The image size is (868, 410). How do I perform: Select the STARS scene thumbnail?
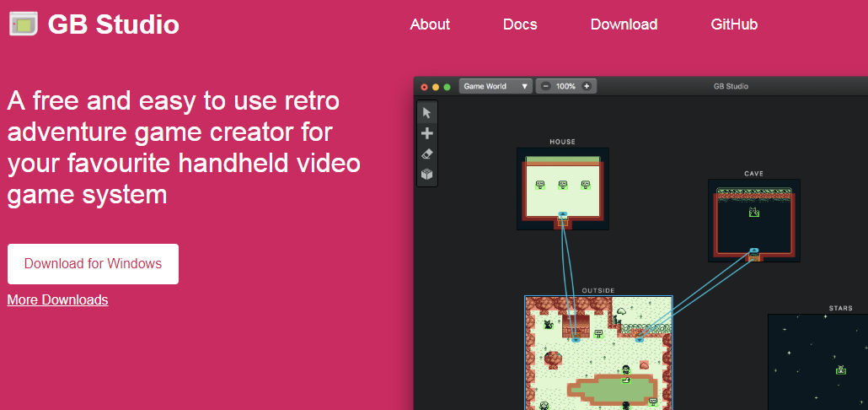[x=818, y=362]
